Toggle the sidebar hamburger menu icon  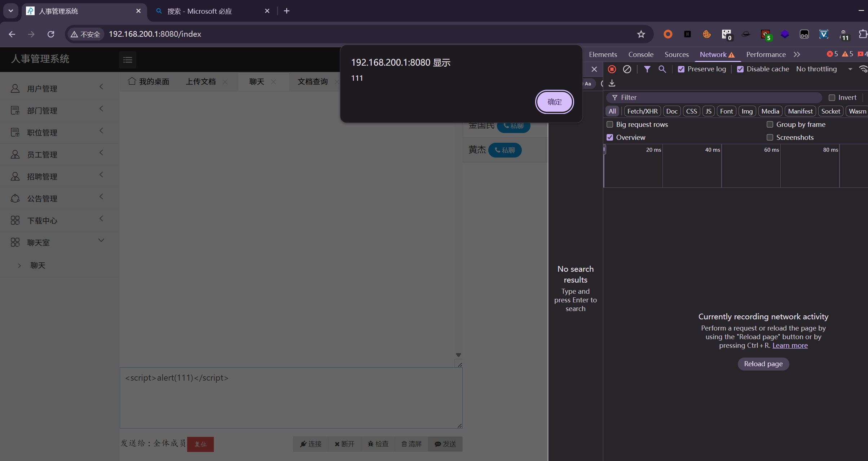point(128,60)
